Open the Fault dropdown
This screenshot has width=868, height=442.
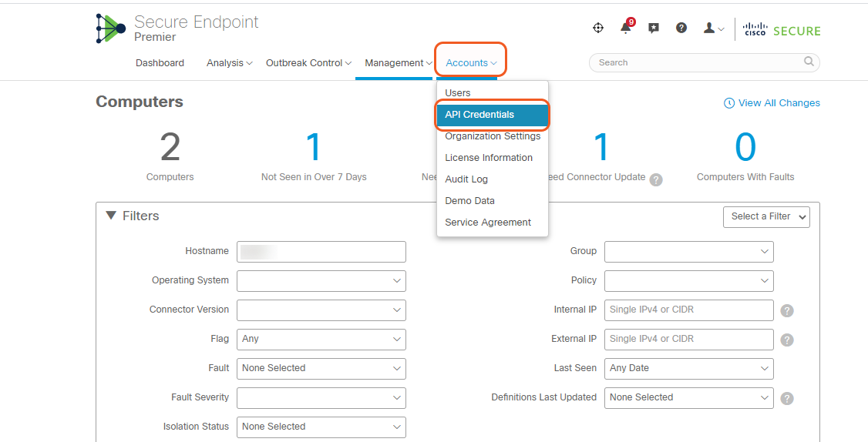click(x=321, y=368)
